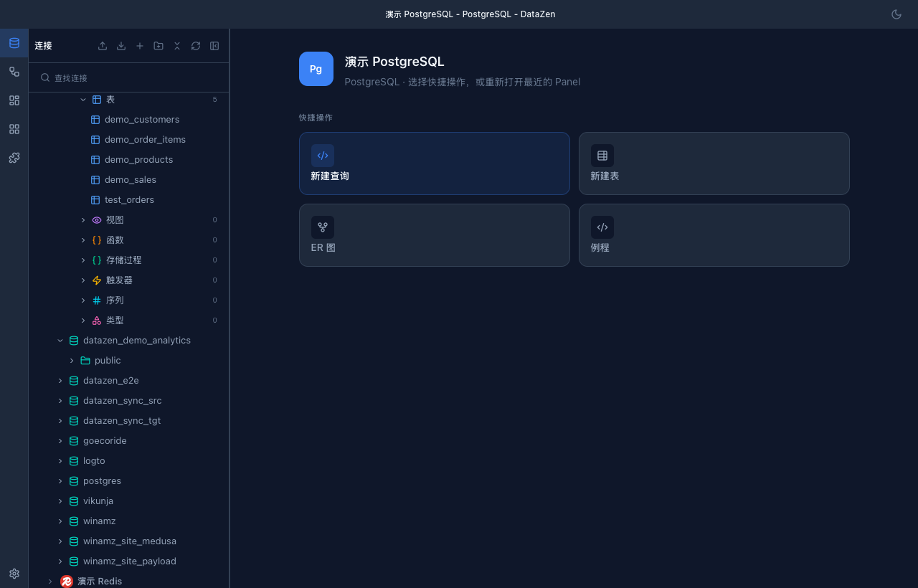The height and width of the screenshot is (588, 918).
Task: Expand the public schema folder
Action: (x=72, y=361)
